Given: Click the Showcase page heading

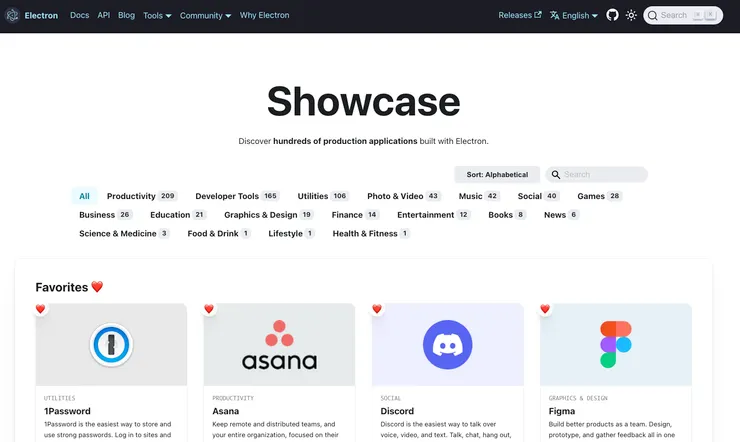Looking at the screenshot, I should 363,101.
